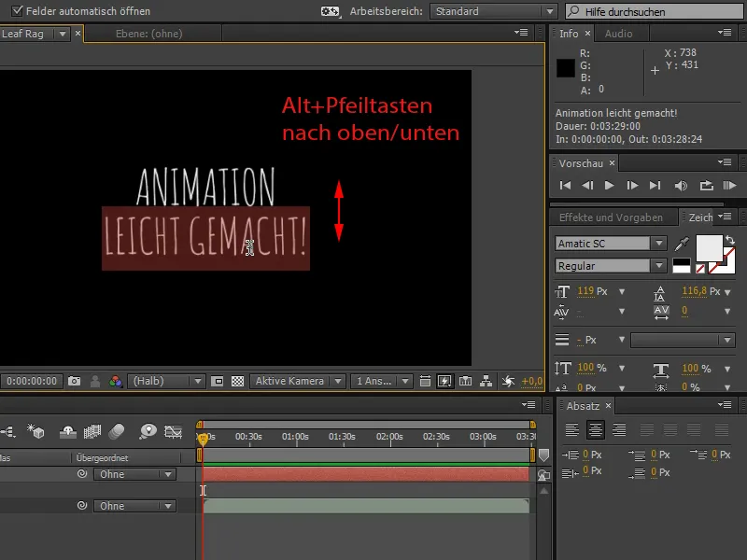Open the Absatz panel menu
Image resolution: width=747 pixels, height=560 pixels.
click(x=726, y=405)
